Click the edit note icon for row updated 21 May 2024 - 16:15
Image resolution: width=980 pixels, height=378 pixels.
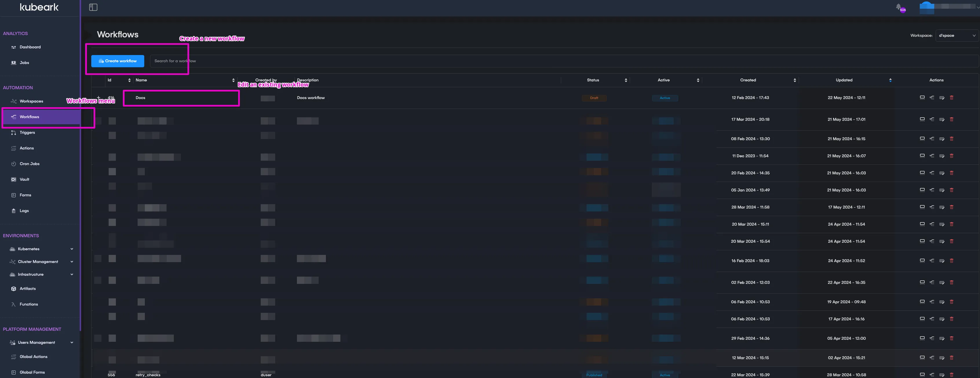point(941,139)
